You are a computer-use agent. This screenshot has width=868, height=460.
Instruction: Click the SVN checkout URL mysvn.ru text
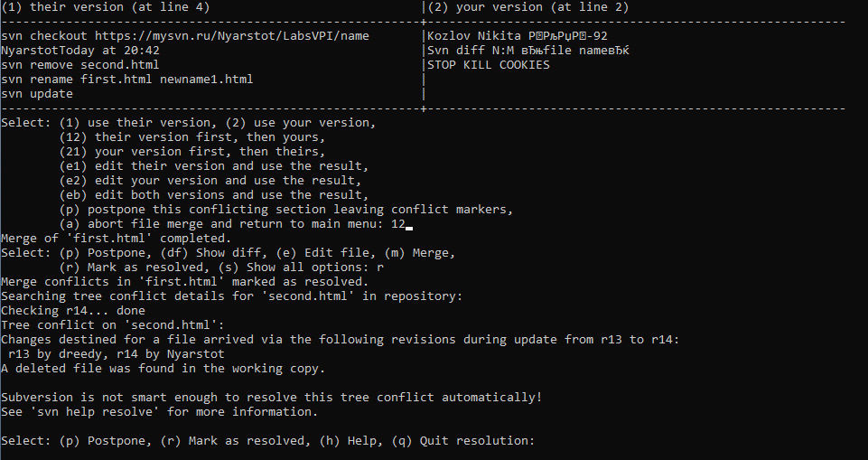click(232, 36)
